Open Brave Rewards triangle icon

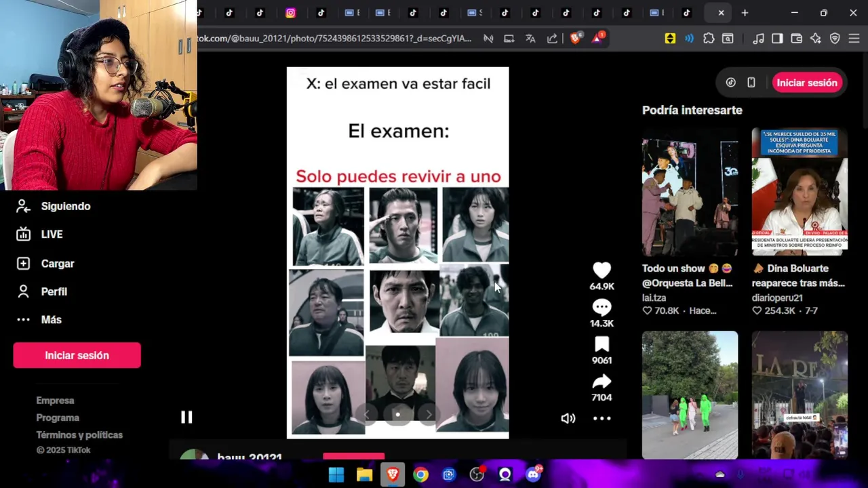coord(597,39)
